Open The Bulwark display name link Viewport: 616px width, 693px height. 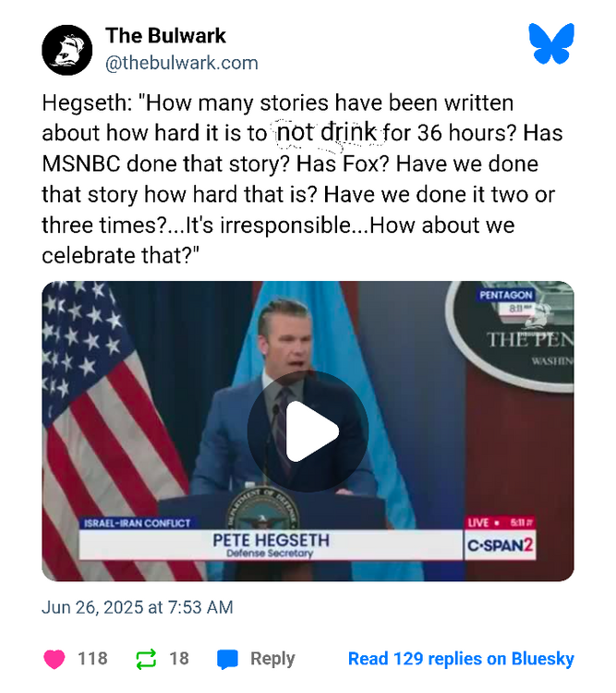(x=165, y=36)
